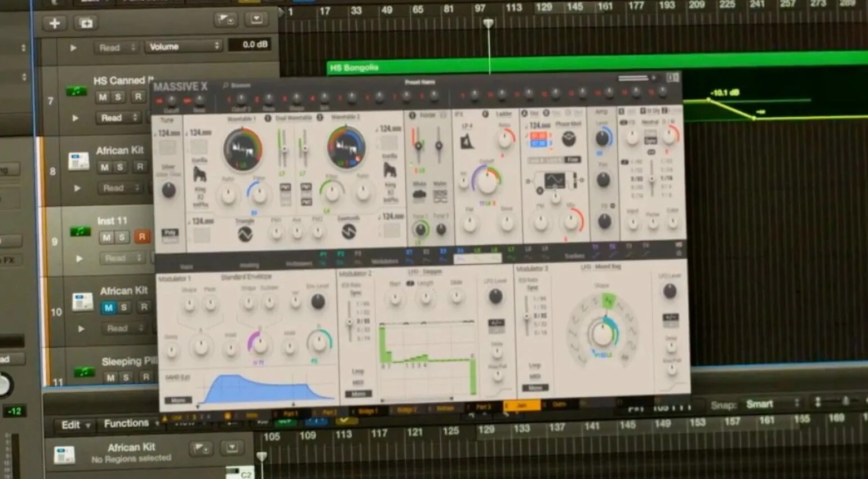Click the duplicate track button
868x479 pixels.
(86, 23)
